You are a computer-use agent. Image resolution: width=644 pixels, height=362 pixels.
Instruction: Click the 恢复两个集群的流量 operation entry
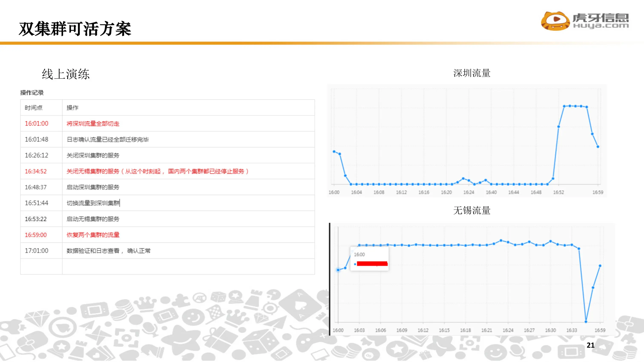[x=93, y=235]
